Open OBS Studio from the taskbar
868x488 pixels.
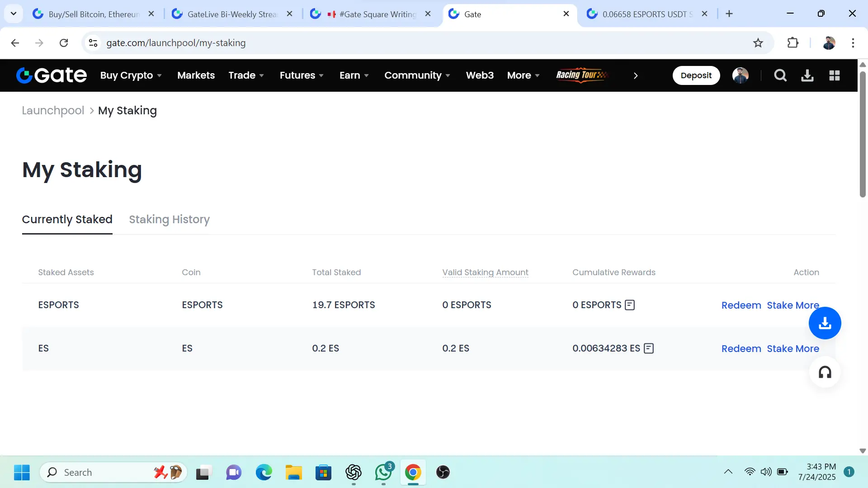click(443, 473)
